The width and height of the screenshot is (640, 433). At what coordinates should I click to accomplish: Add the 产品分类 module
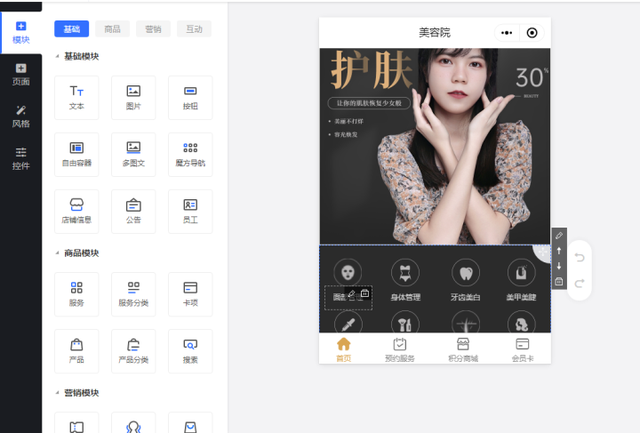coord(133,351)
